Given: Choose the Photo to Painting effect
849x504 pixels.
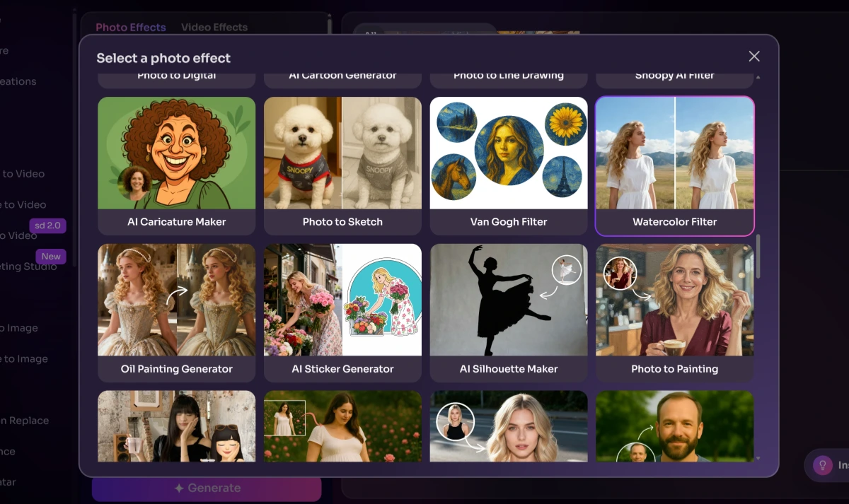Looking at the screenshot, I should click(x=675, y=312).
